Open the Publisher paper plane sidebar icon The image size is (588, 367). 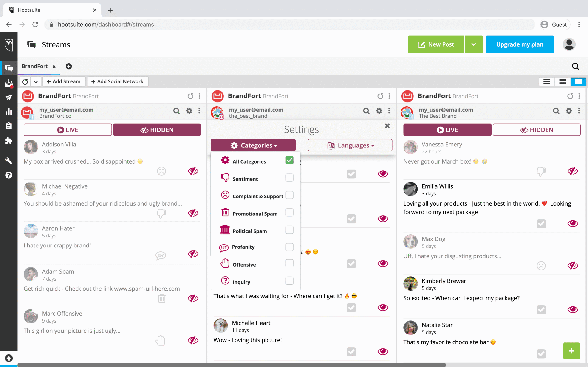point(9,97)
